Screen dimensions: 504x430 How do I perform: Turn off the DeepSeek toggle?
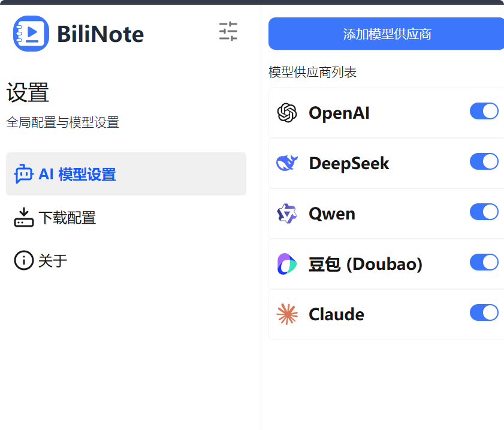pos(484,162)
